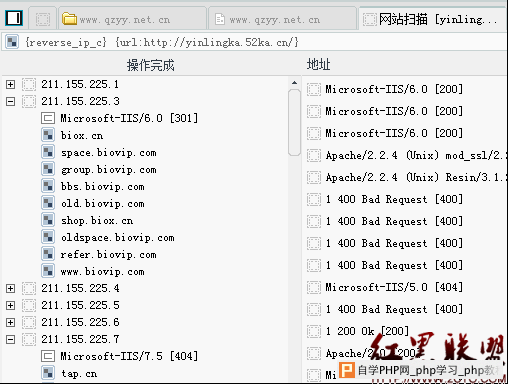
Task: Select the tap.cn entry
Action: coord(79,374)
